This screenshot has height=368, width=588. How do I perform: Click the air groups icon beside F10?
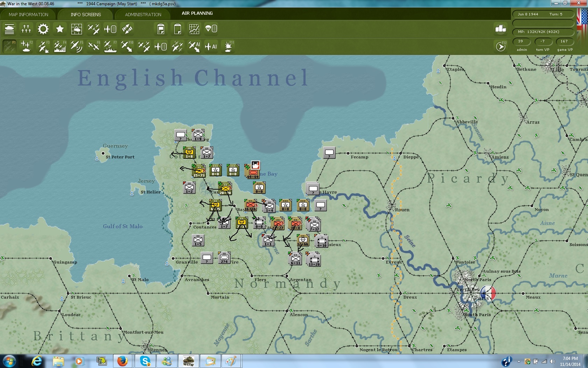click(x=144, y=46)
